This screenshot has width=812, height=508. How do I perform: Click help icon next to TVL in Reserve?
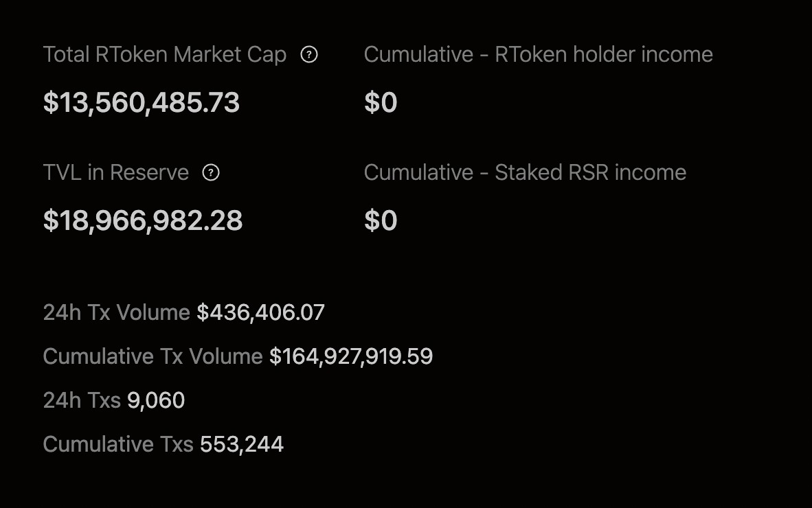pyautogui.click(x=211, y=172)
